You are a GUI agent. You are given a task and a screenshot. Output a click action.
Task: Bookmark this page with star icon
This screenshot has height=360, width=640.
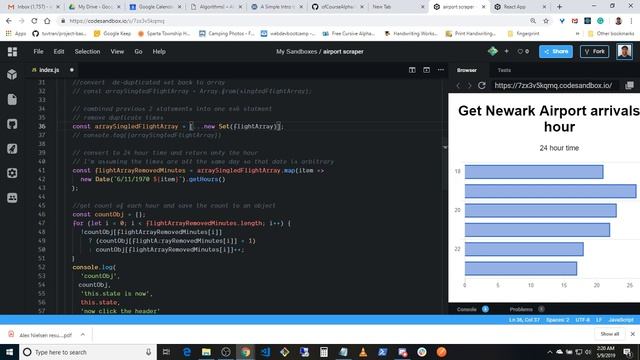(546, 21)
